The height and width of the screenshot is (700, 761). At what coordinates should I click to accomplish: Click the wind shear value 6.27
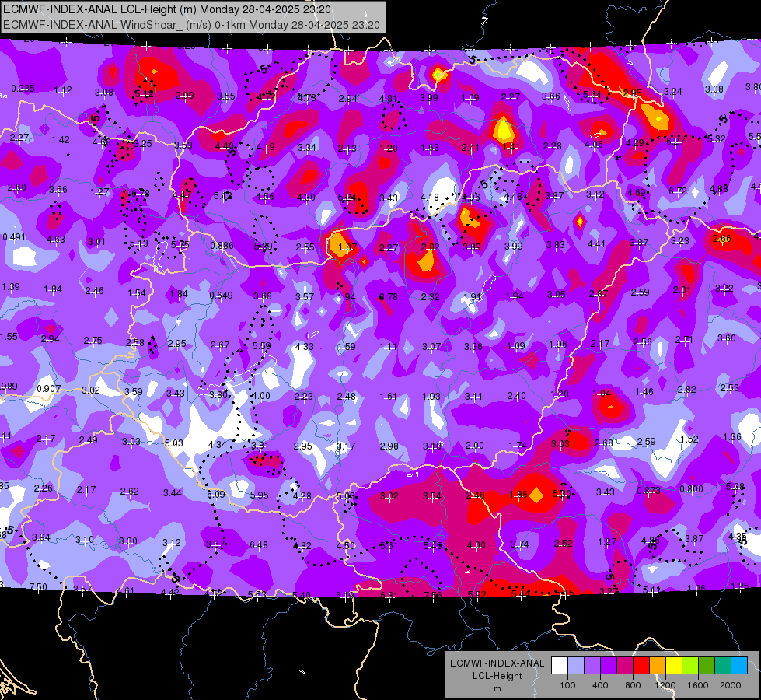click(x=675, y=141)
